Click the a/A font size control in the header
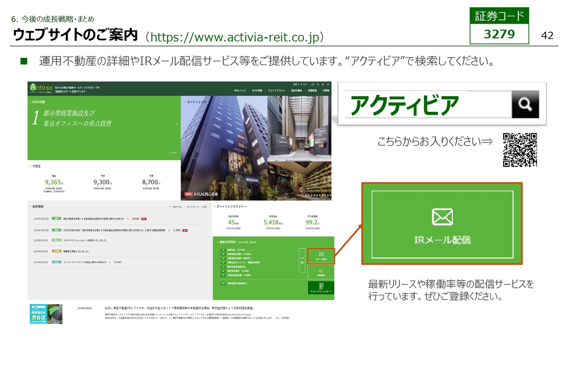 coord(312,84)
